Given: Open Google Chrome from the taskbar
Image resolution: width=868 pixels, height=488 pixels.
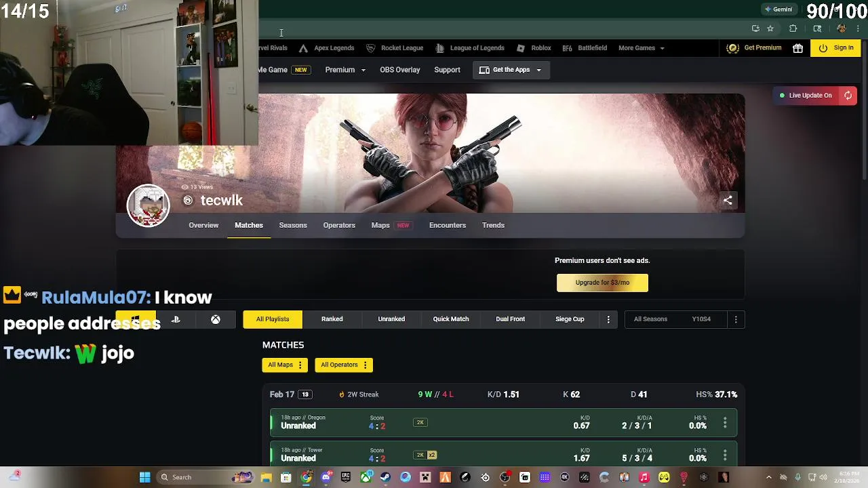Looking at the screenshot, I should (307, 477).
